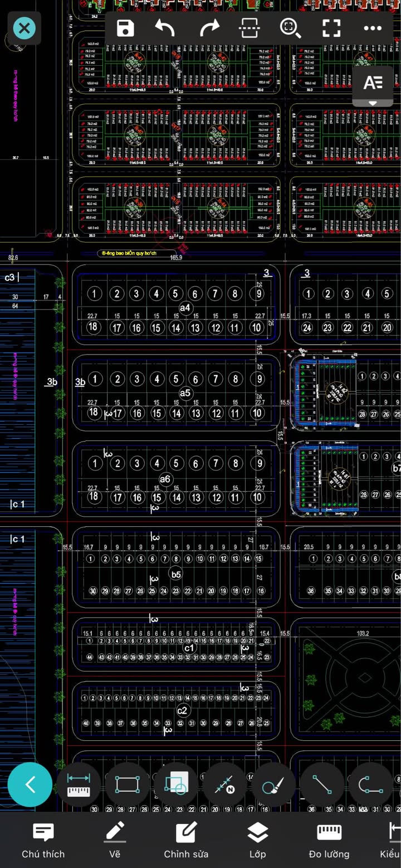
Task: Open the Đo lường tab
Action: tap(329, 840)
